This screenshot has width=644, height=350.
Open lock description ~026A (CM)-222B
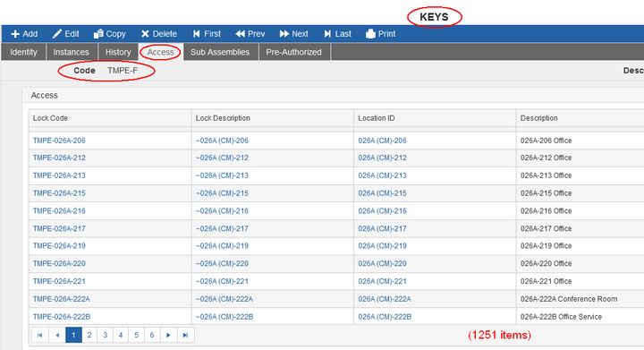click(x=225, y=317)
